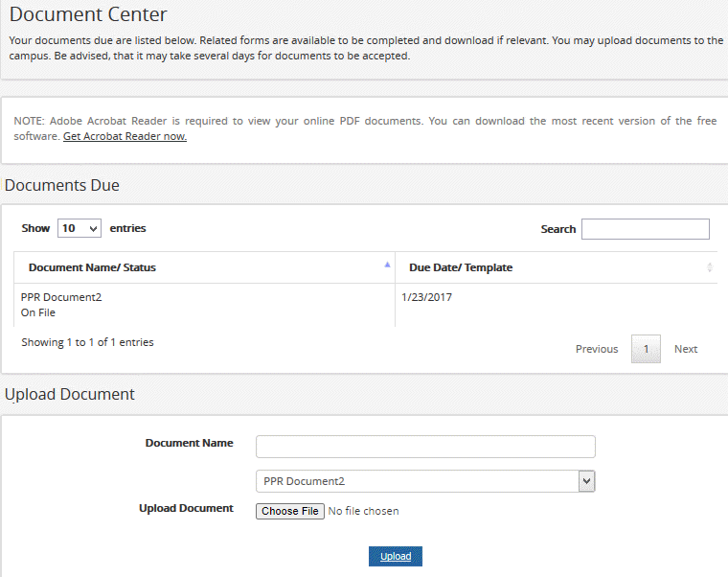728x577 pixels.
Task: Click the On File status text
Action: coord(37,312)
